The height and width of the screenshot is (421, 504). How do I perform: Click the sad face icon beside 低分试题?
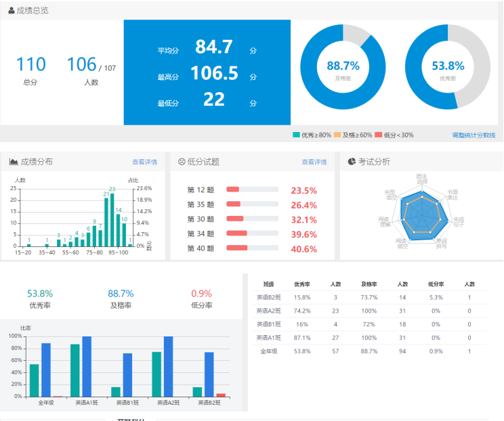pos(182,162)
